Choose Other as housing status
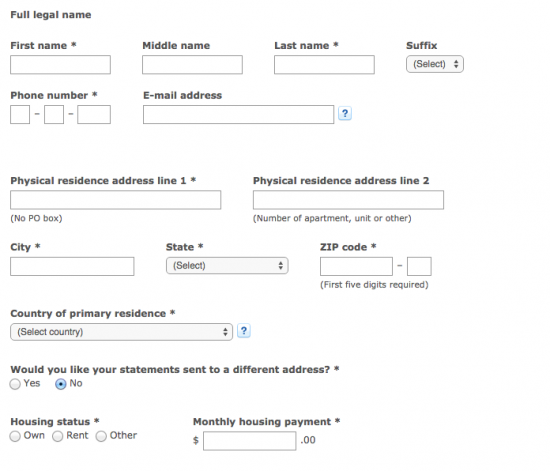This screenshot has width=550, height=471. point(101,436)
